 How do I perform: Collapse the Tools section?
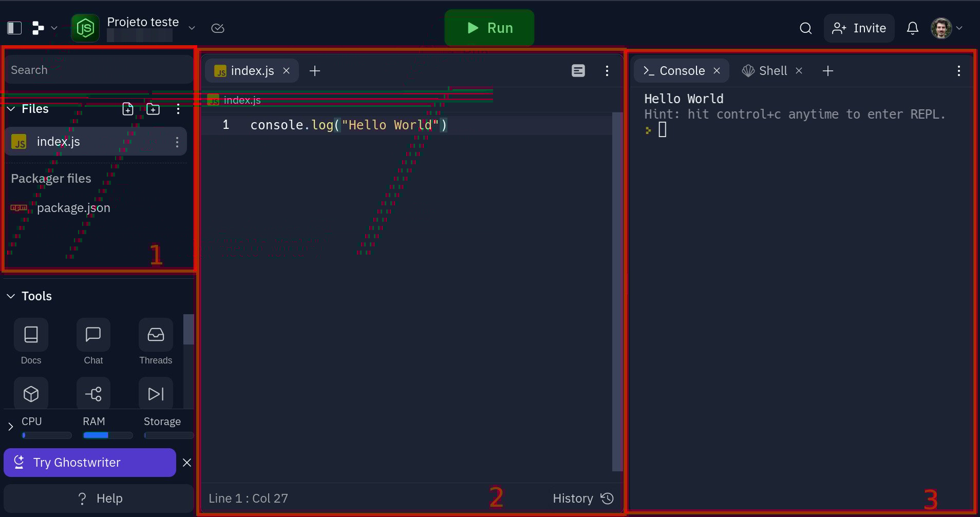[10, 296]
